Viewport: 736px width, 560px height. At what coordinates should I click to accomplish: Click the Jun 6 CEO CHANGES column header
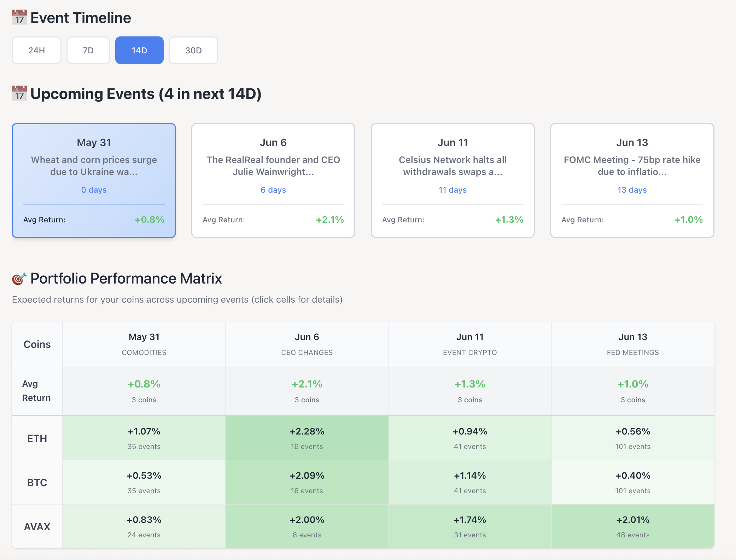click(x=307, y=344)
